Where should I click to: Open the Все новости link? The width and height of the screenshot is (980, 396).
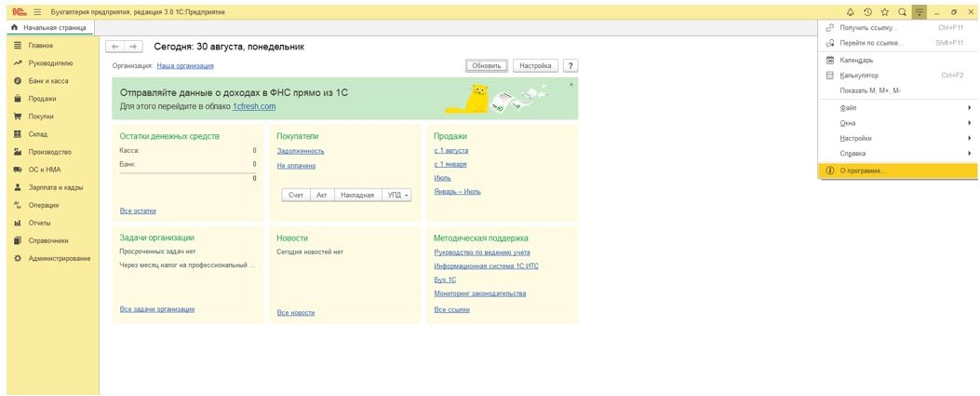tap(296, 312)
